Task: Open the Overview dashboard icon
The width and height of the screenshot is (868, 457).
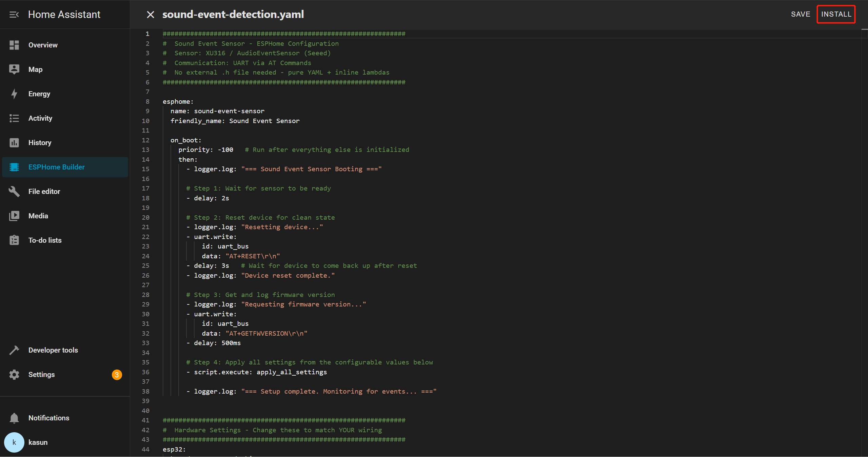Action: click(x=14, y=45)
